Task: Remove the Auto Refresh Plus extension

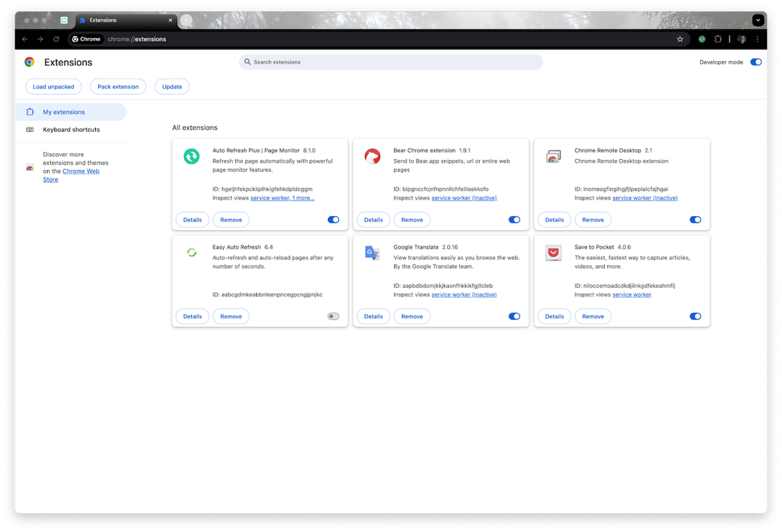Action: tap(231, 220)
